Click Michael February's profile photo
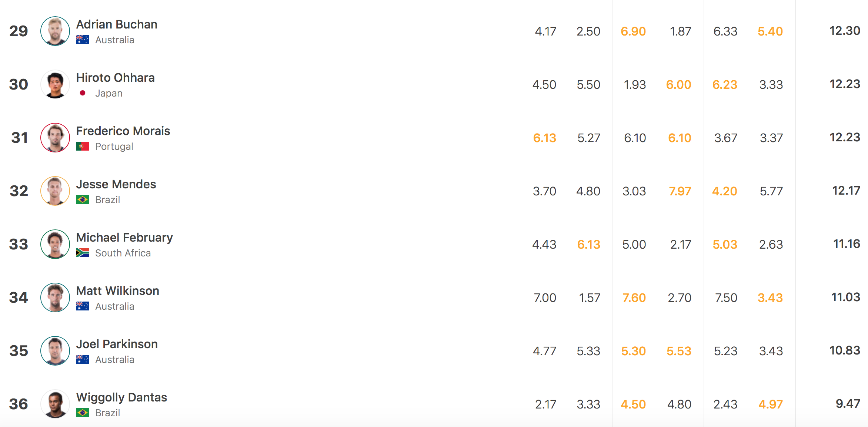The height and width of the screenshot is (427, 868). [x=55, y=244]
